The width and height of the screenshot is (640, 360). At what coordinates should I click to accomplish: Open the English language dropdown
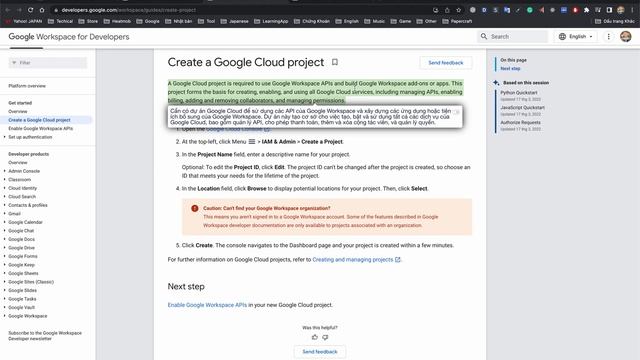(x=576, y=36)
